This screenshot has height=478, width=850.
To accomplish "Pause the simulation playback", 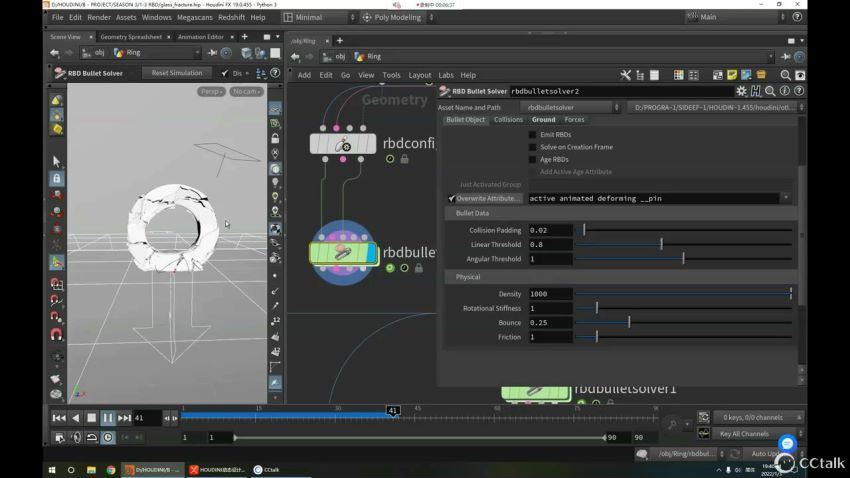I will point(107,417).
